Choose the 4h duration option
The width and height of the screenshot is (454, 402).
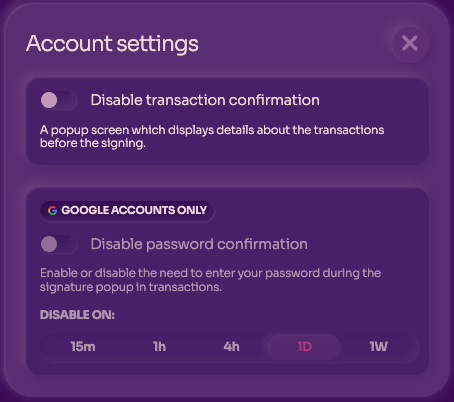231,347
